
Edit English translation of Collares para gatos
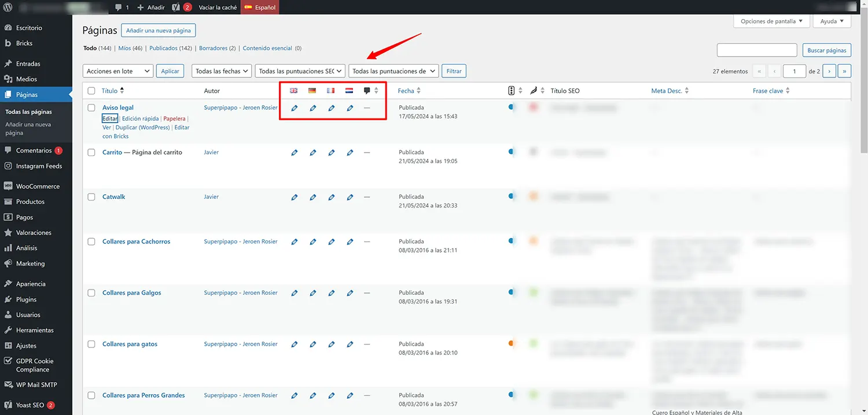(294, 344)
